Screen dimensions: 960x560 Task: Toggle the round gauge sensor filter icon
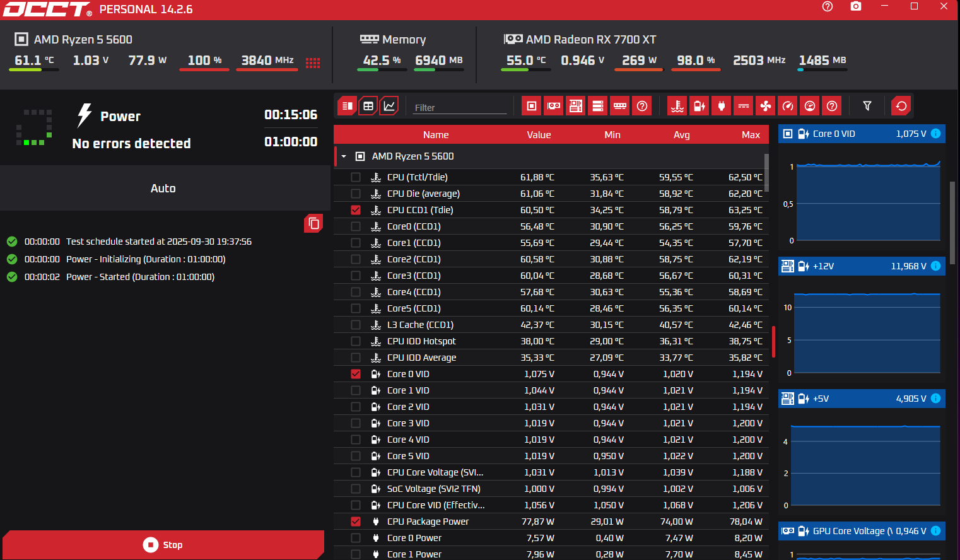click(810, 106)
